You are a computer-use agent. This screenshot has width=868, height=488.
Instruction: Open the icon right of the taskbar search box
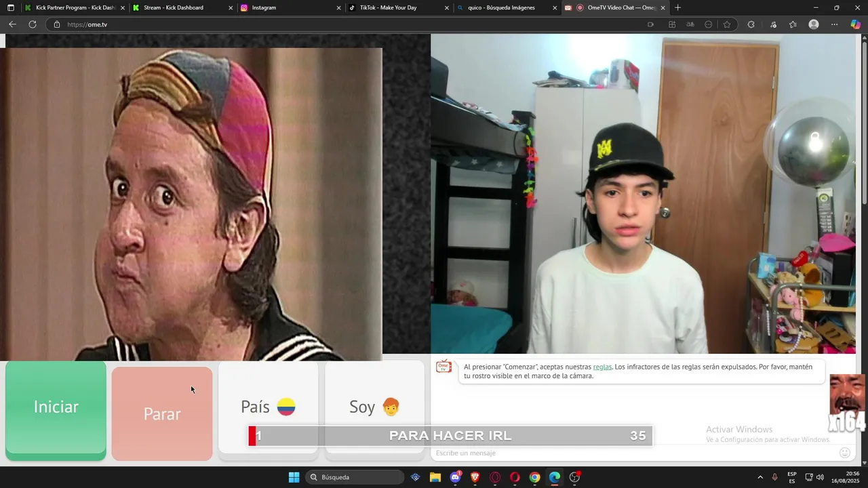pyautogui.click(x=416, y=477)
